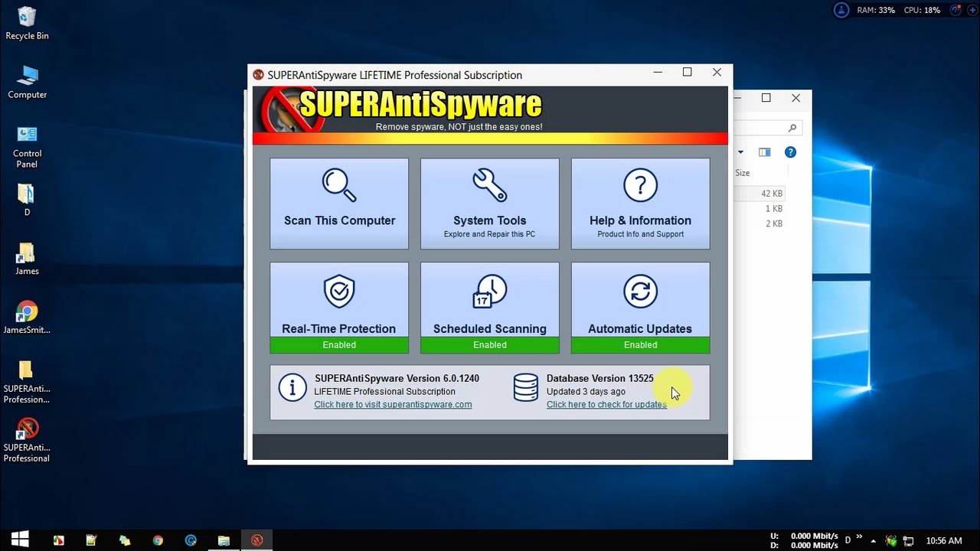Open first pinned taskbar app with red-green icon
This screenshot has width=980, height=551.
click(x=59, y=540)
